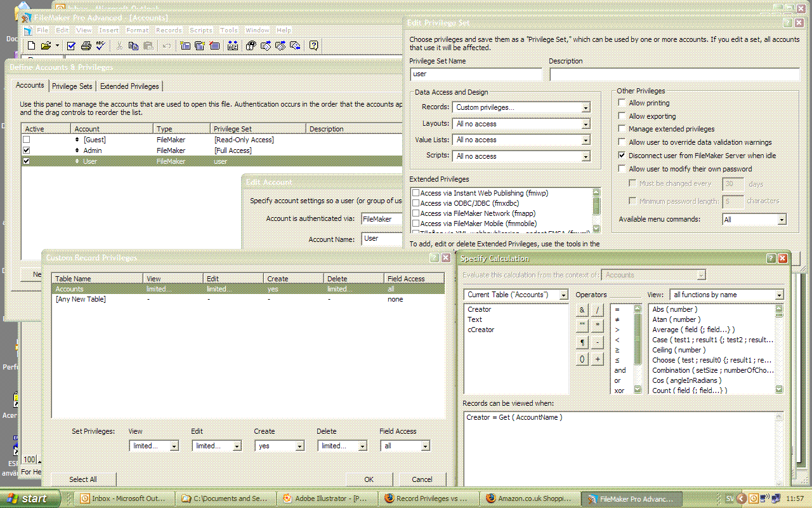
Task: Click the Privilege Set Name field
Action: coord(476,74)
